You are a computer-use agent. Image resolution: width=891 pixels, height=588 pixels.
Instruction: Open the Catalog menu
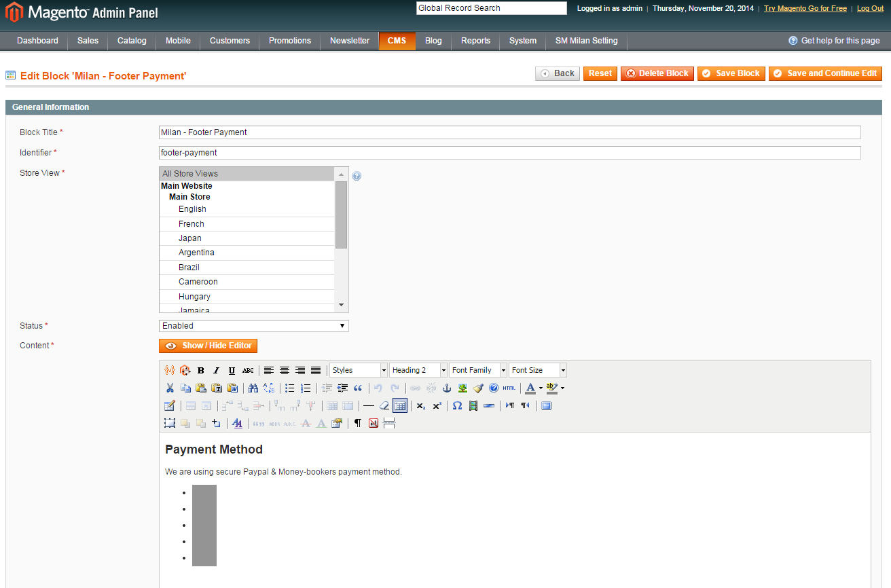(132, 41)
